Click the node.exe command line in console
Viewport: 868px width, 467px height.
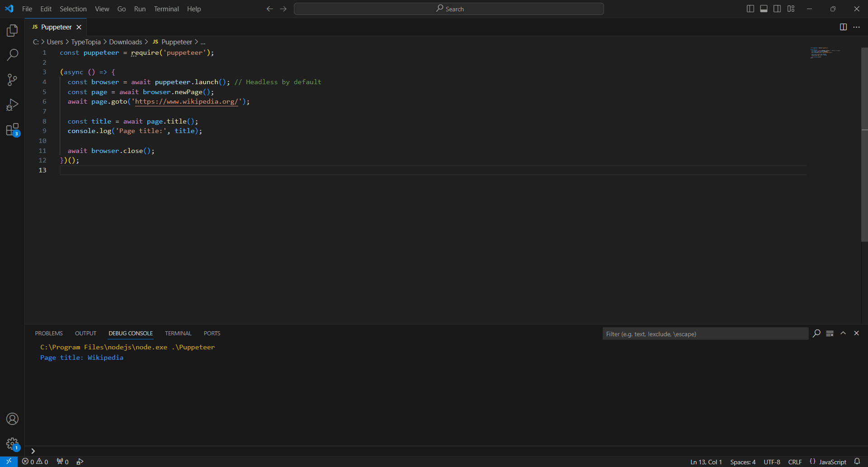tap(127, 347)
